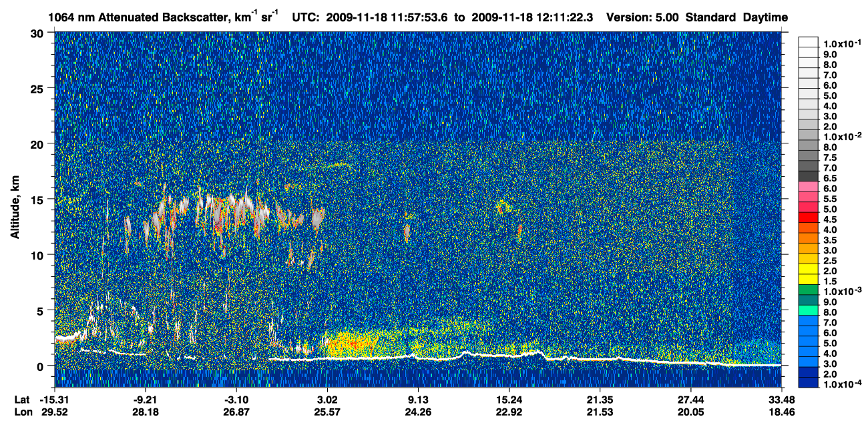This screenshot has height=445, width=868.
Task: Click the 'Lon' row label
Action: pyautogui.click(x=22, y=412)
